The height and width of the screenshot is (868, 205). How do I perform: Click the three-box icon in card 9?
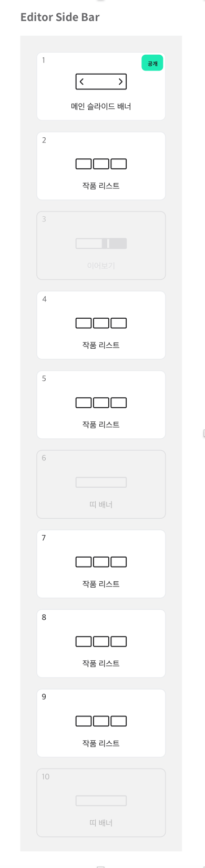point(101,721)
